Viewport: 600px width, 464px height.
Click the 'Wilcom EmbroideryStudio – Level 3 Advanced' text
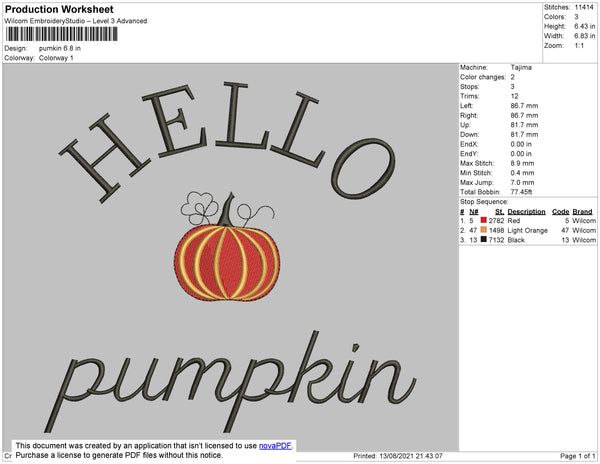(x=76, y=21)
